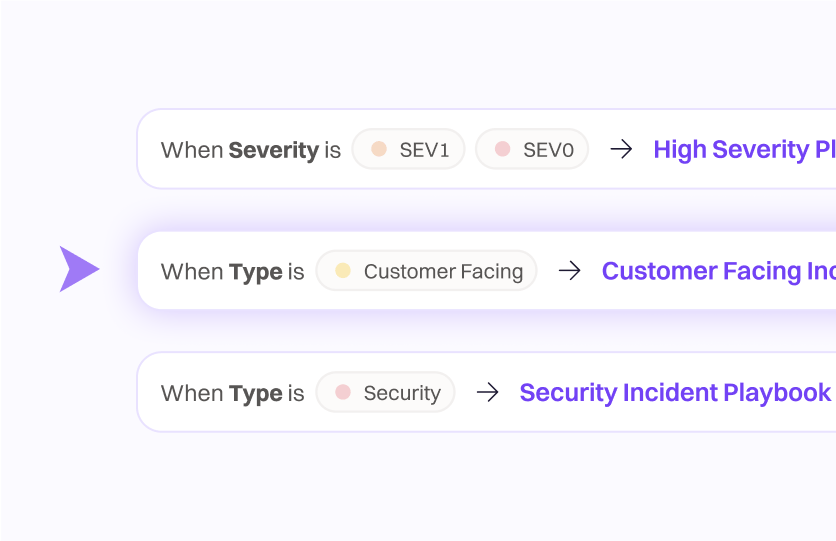Image resolution: width=836 pixels, height=541 pixels.
Task: Click the bold word "Severity" in the first rule
Action: click(x=273, y=150)
